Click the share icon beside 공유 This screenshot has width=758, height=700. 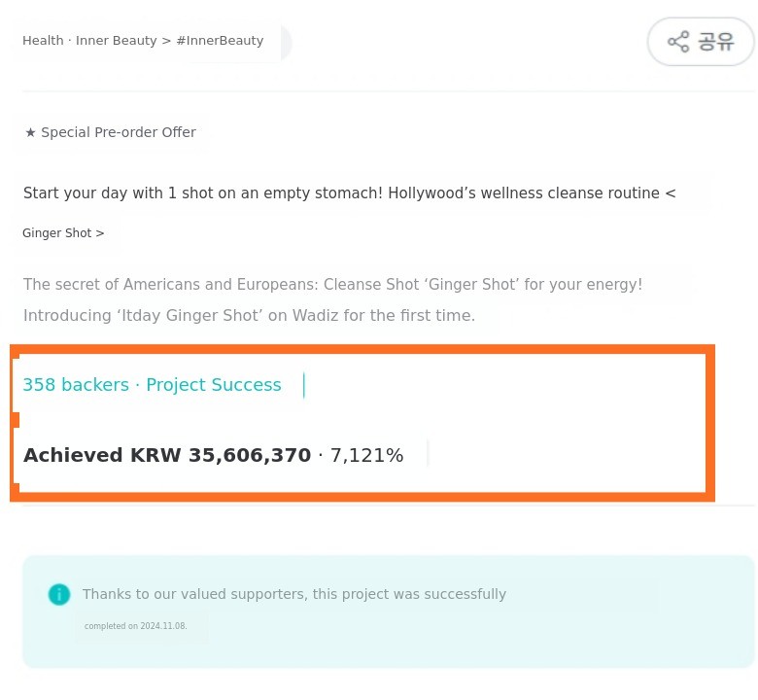[x=677, y=42]
